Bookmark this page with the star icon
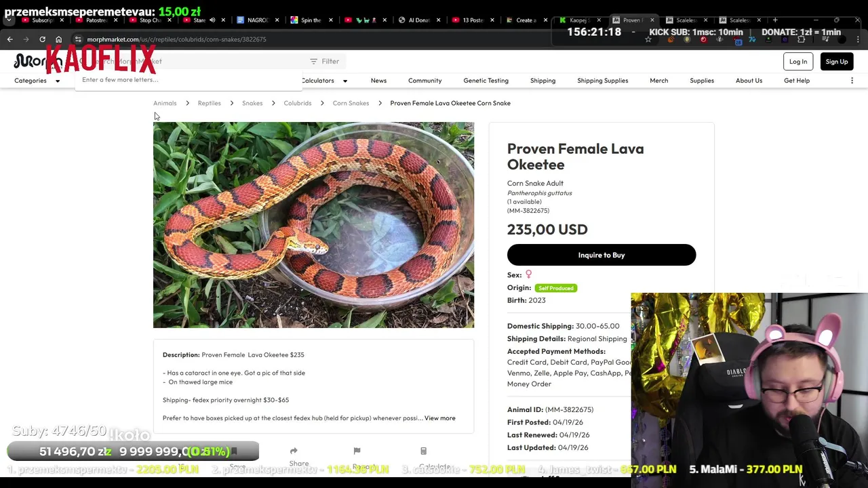868x488 pixels. tap(648, 39)
